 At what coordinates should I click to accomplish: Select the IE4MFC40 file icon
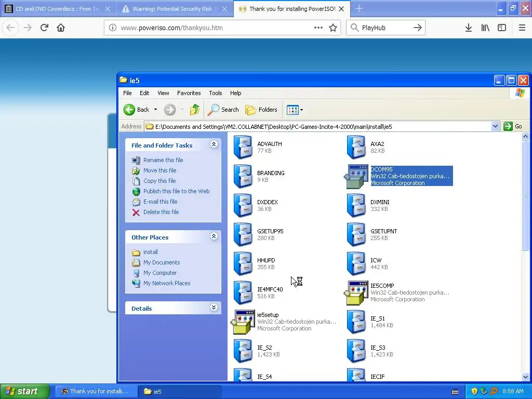point(243,293)
